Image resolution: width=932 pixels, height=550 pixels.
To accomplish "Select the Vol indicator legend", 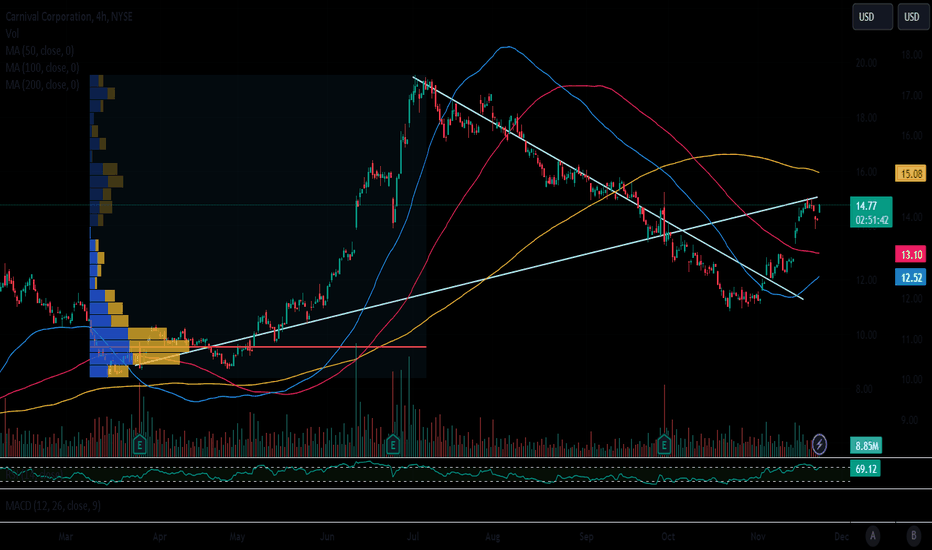I will [12, 33].
